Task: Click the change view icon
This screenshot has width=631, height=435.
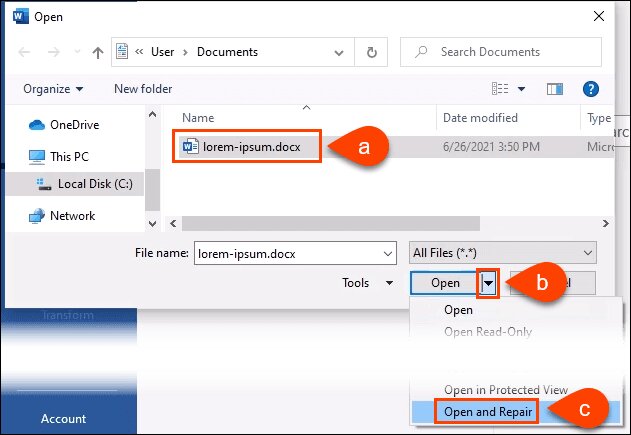Action: (x=500, y=89)
